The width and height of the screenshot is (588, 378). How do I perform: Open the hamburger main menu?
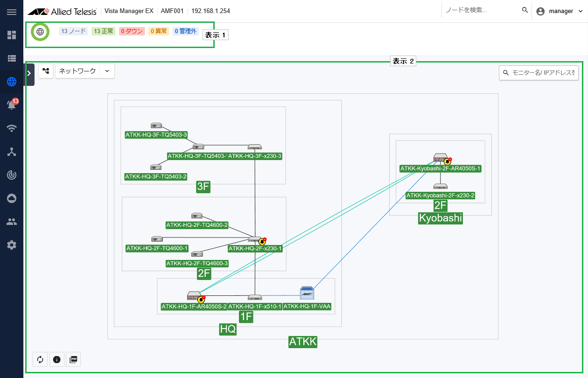click(12, 12)
